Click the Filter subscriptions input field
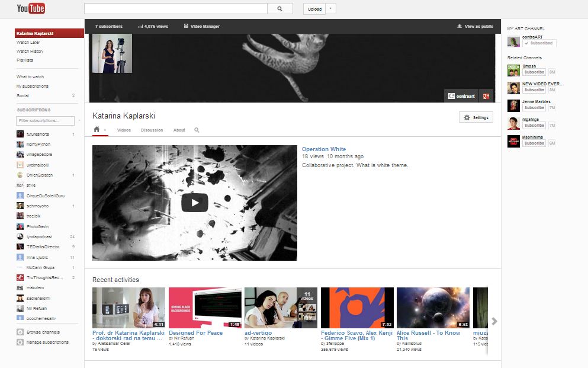The width and height of the screenshot is (588, 368). (x=46, y=120)
